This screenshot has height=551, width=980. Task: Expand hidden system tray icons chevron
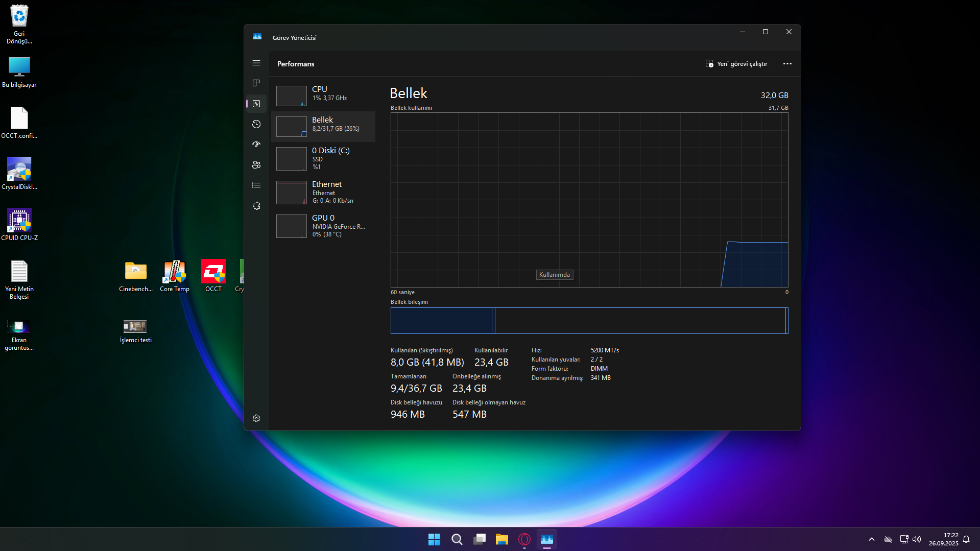pos(872,539)
